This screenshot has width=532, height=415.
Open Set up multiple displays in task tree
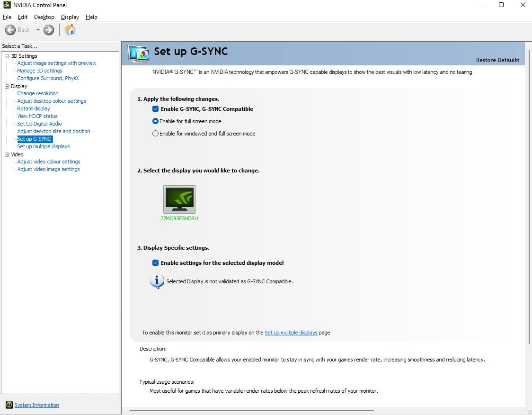click(x=44, y=146)
